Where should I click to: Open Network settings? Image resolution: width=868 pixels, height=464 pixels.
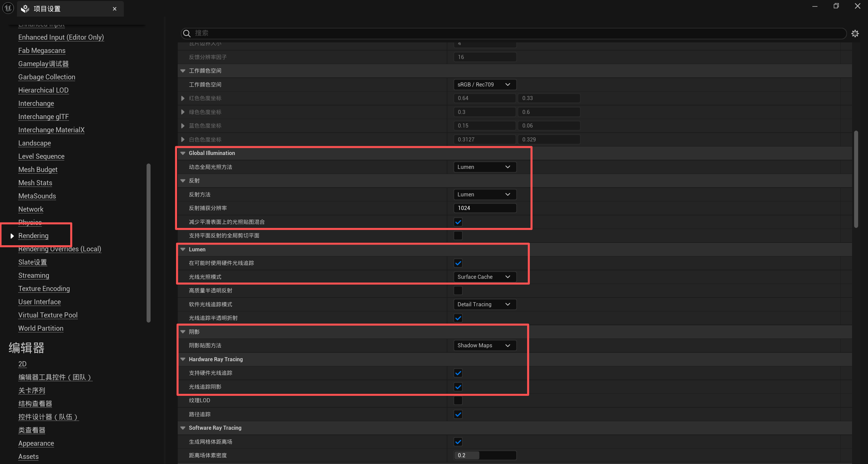pos(31,209)
